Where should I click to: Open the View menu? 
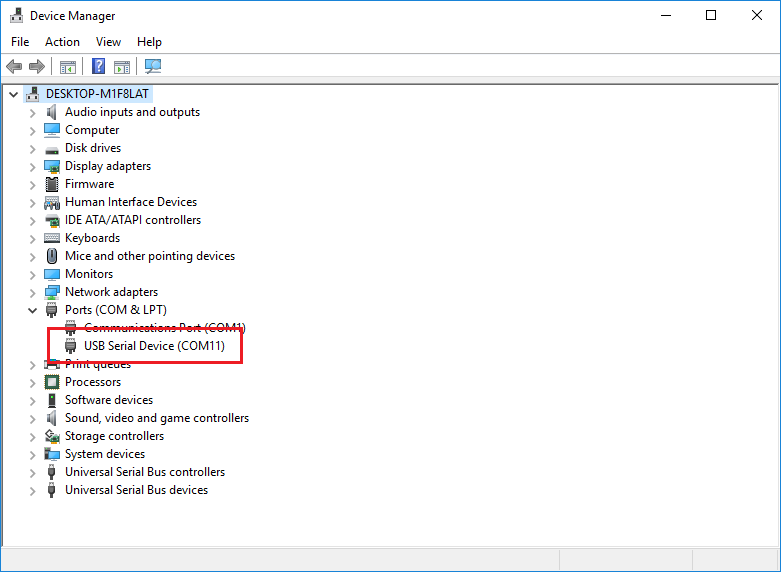click(108, 42)
